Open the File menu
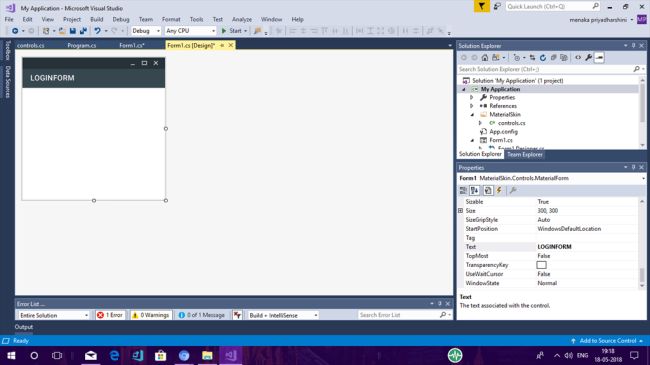The image size is (650, 365). coord(9,19)
